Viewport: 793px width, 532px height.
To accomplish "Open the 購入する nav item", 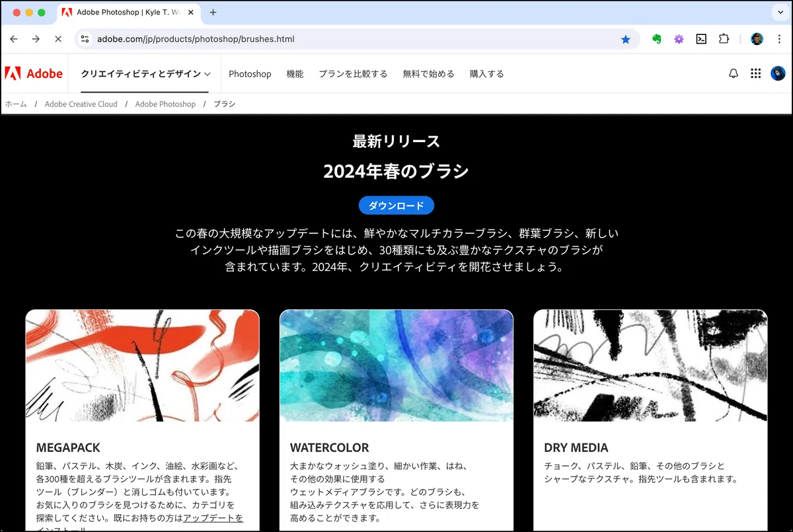I will click(486, 74).
